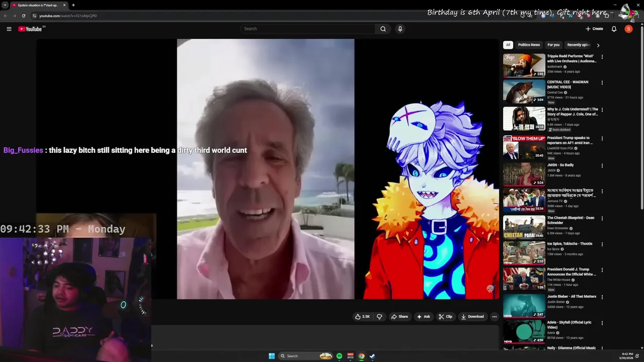Open Adele Skyfall video title
Viewport: 644px width, 362px height.
pos(570,325)
